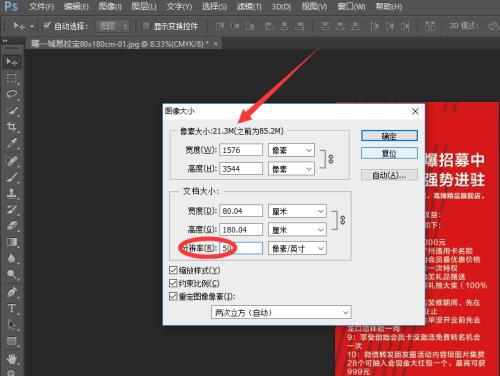Image resolution: width=500 pixels, height=376 pixels.
Task: Open the 3D(D) menu
Action: 281,6
